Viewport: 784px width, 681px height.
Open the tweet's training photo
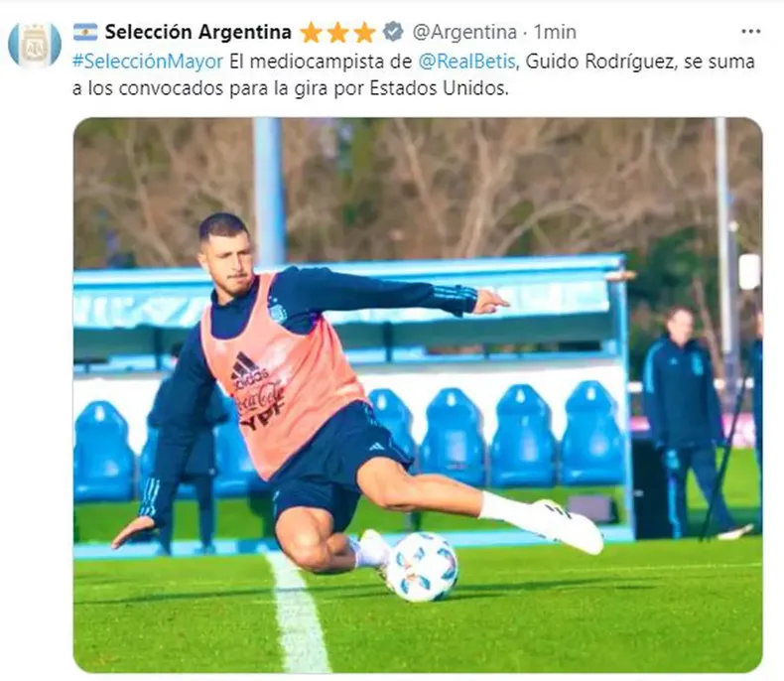418,395
